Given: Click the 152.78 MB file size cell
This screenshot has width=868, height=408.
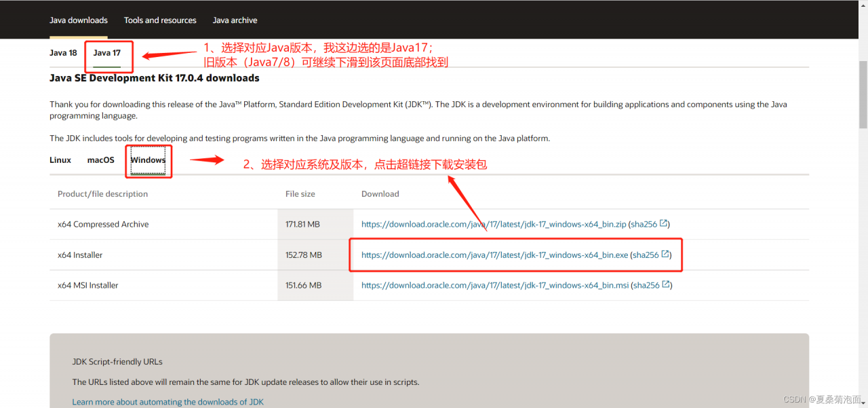Looking at the screenshot, I should (x=316, y=255).
